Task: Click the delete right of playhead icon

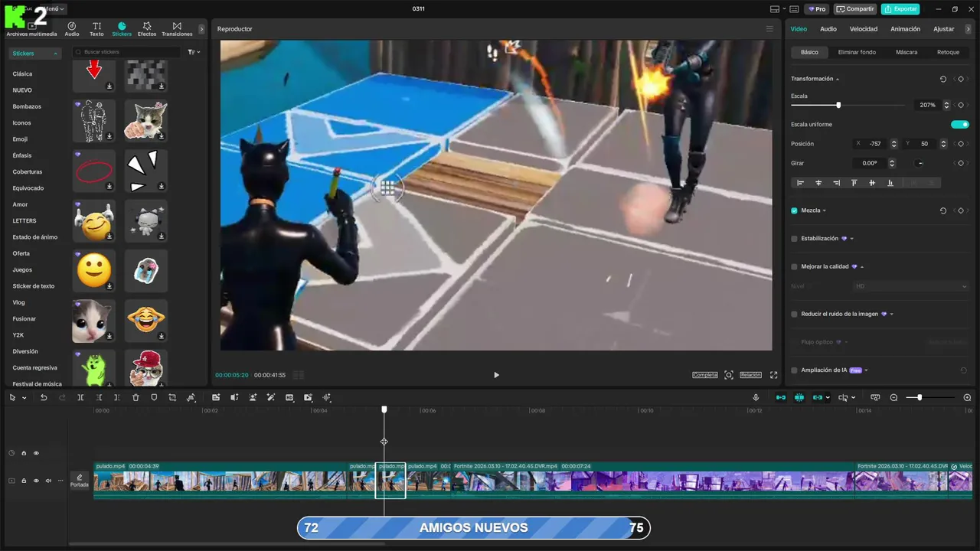Action: point(116,397)
